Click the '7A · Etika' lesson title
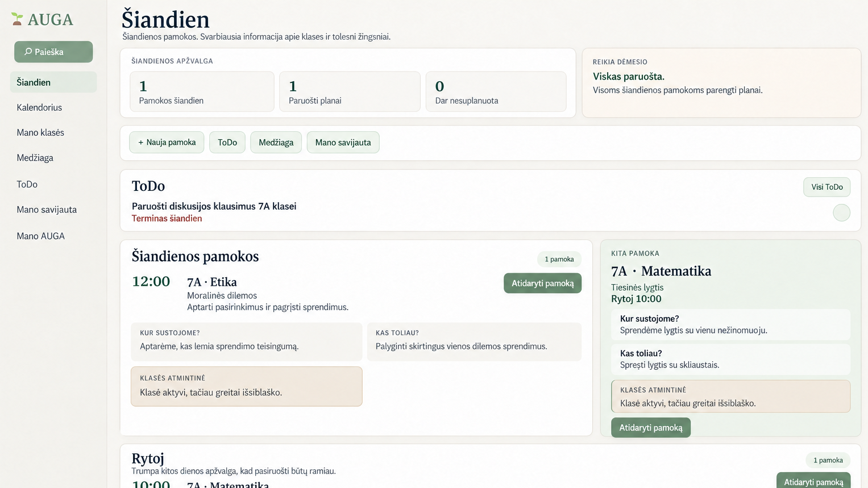The height and width of the screenshot is (488, 868). (212, 282)
